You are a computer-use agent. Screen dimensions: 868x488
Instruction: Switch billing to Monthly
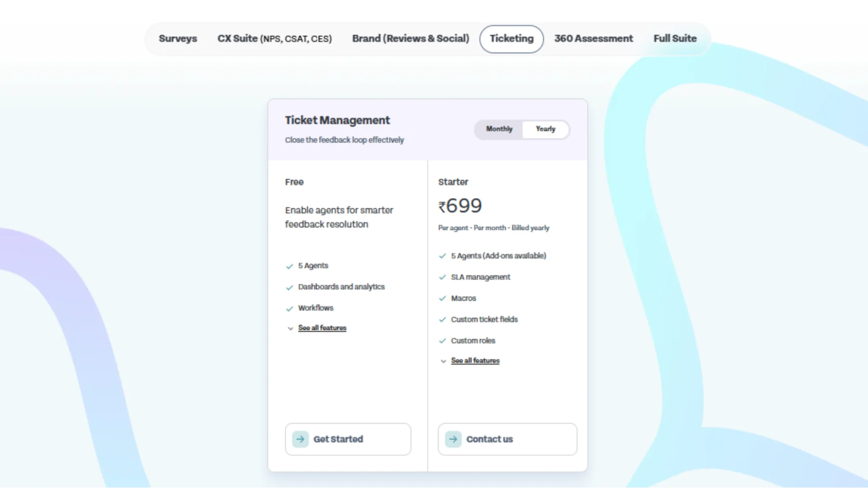tap(498, 129)
